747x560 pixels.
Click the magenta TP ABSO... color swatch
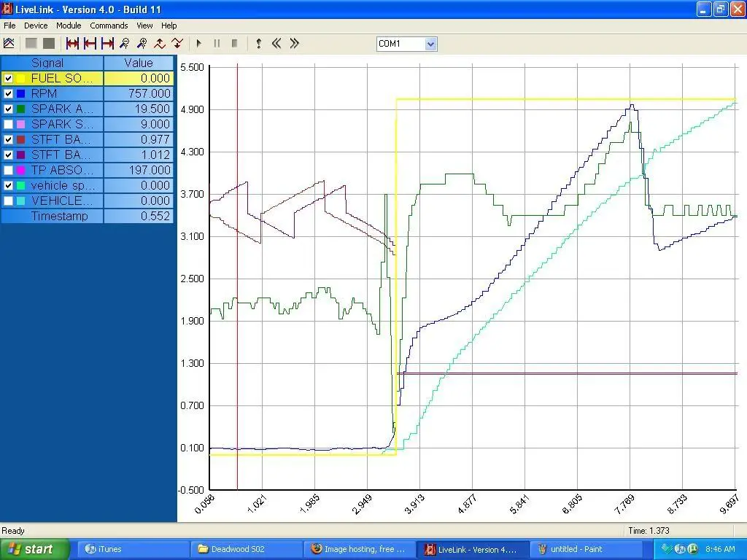[x=20, y=170]
